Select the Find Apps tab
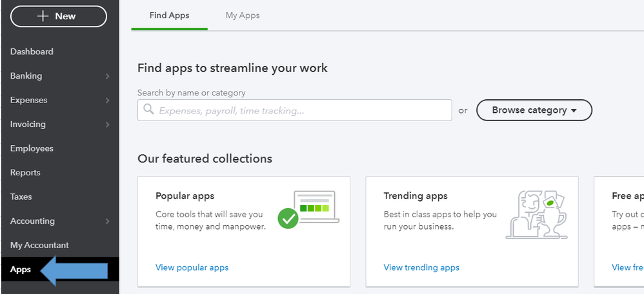This screenshot has height=294, width=644. [169, 15]
